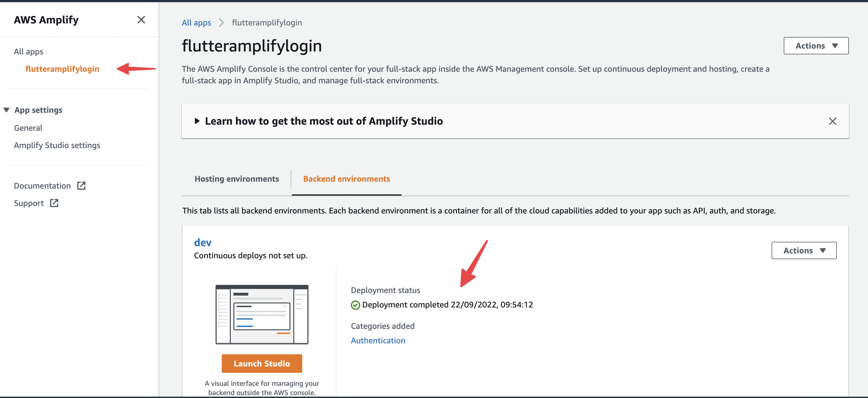
Task: Click the green deployment completed checkmark
Action: (355, 305)
